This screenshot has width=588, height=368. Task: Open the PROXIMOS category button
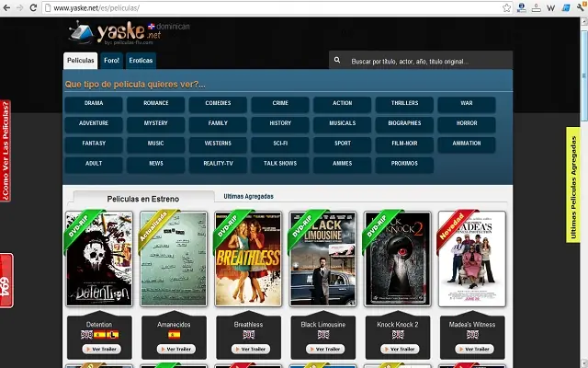click(404, 165)
